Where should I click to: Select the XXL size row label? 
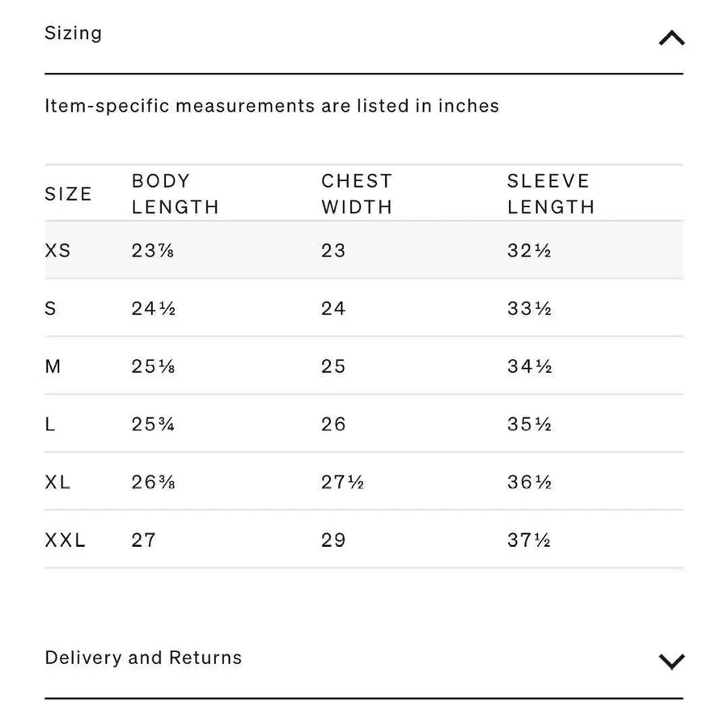[x=66, y=540]
